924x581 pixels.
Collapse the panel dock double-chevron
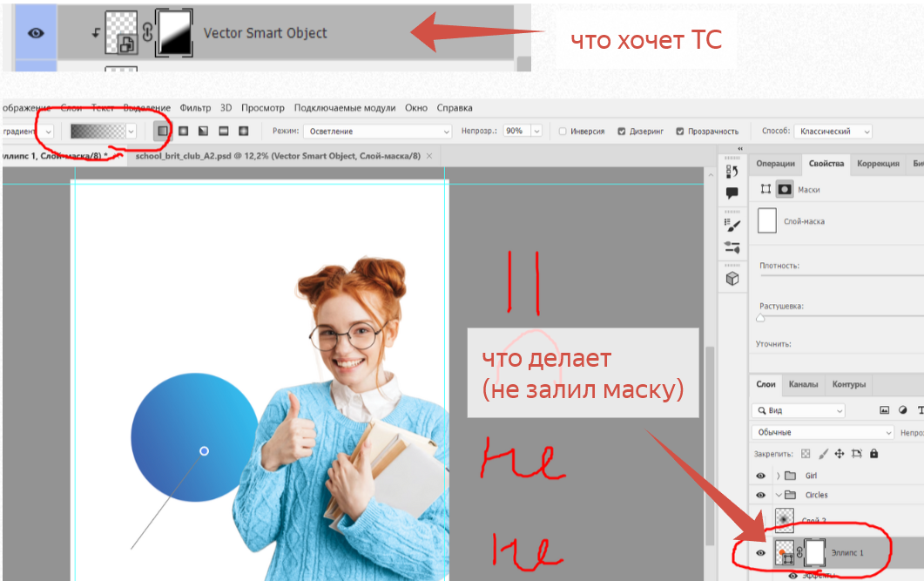741,149
